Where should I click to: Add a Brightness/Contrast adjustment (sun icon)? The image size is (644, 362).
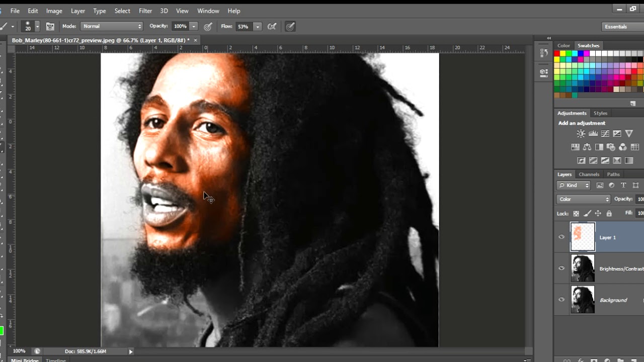[581, 134]
